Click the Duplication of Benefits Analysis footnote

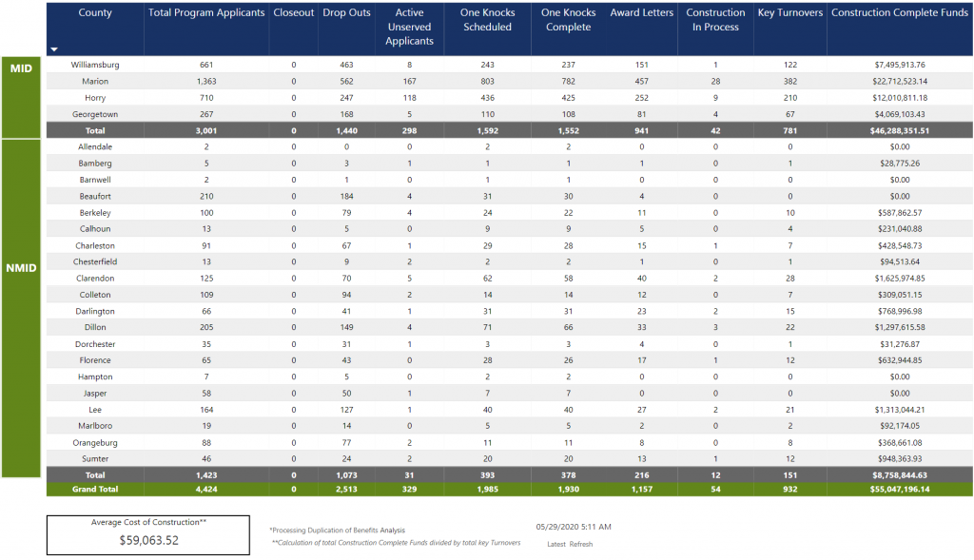[337, 531]
